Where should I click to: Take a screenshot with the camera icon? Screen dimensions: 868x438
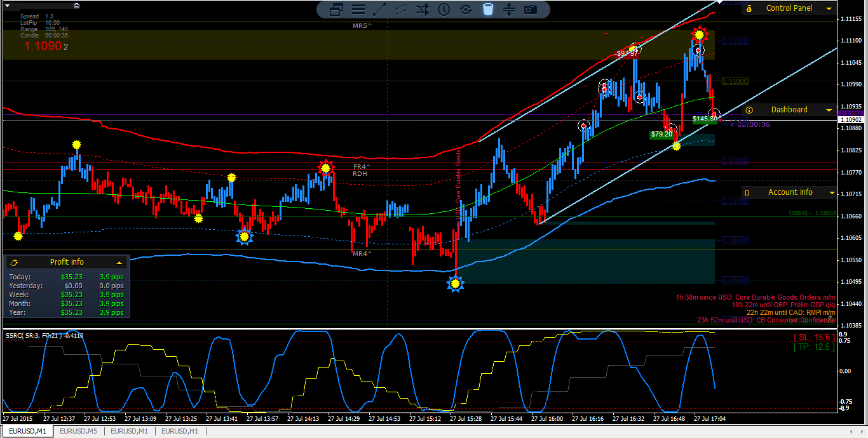click(531, 10)
